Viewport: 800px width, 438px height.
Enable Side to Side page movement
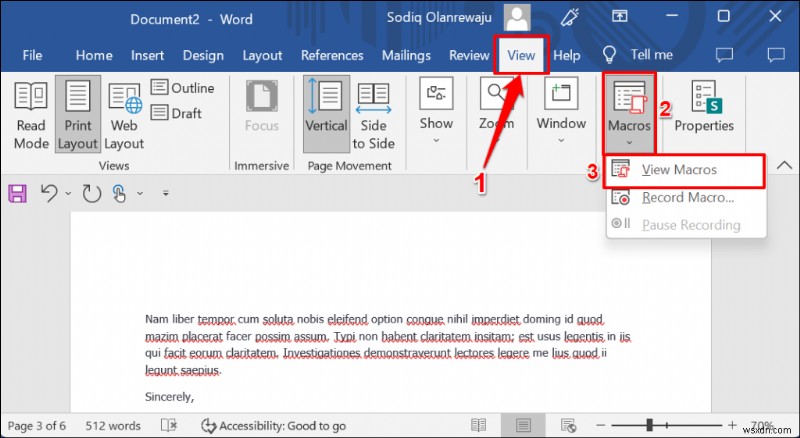[x=373, y=115]
